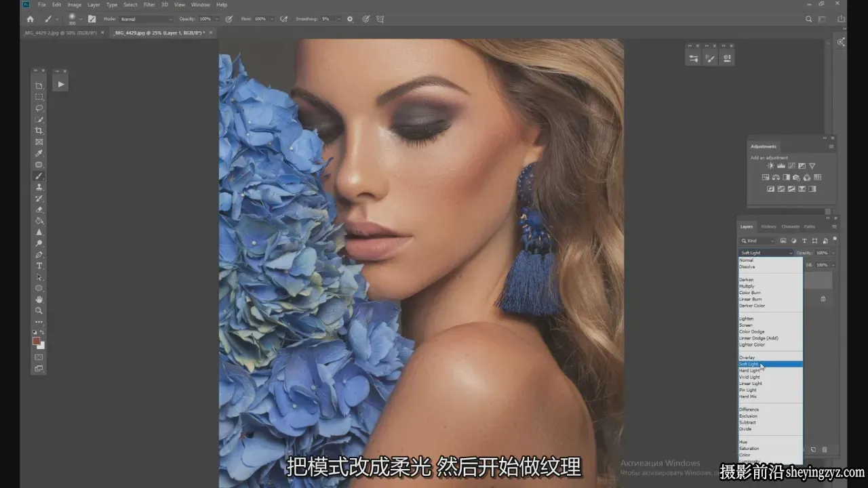The image size is (868, 488).
Task: Select the Clone Stamp tool
Action: pyautogui.click(x=39, y=187)
